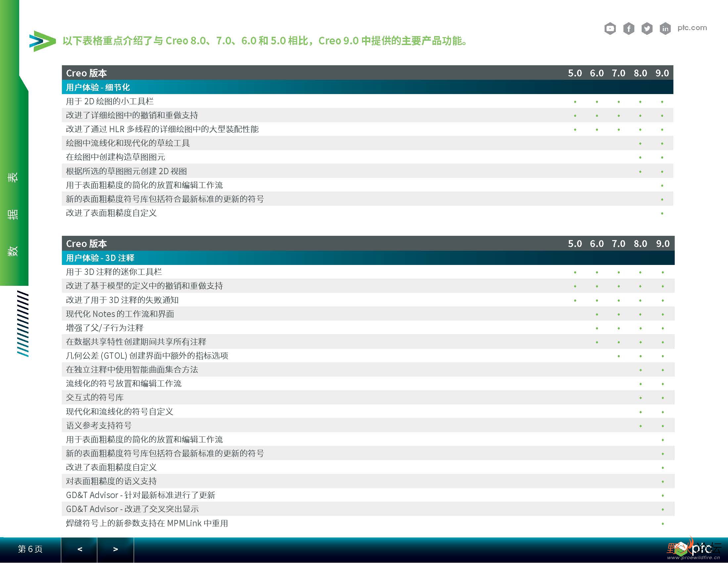Click the 7.0 column header in first table
Screen dimensions: 728x563
click(618, 73)
